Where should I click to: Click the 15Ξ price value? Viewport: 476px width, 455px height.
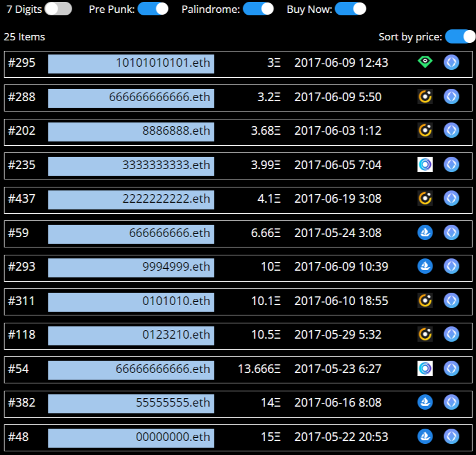[271, 437]
